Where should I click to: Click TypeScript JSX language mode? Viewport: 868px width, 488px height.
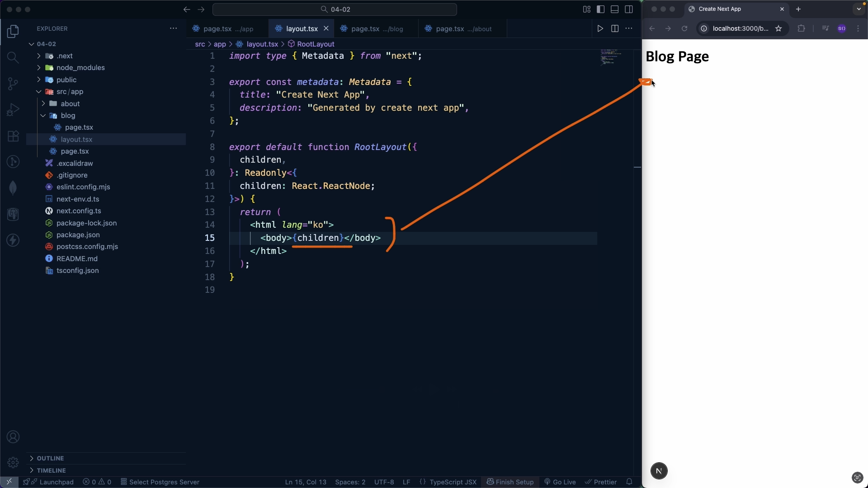tap(453, 482)
